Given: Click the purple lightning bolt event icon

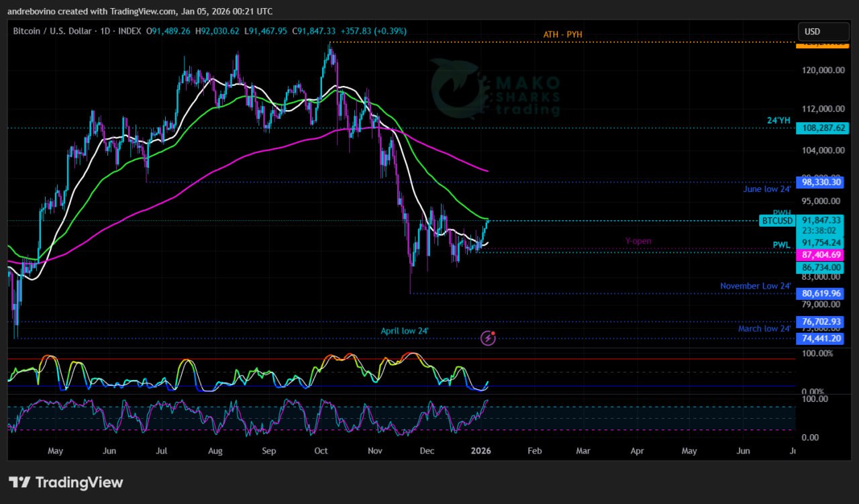Looking at the screenshot, I should pos(488,338).
